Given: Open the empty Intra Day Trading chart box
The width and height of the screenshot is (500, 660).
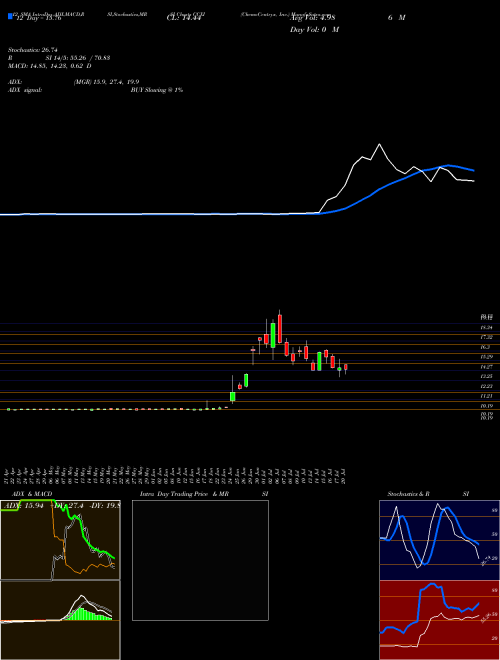Looking at the screenshot, I should pyautogui.click(x=200, y=560).
